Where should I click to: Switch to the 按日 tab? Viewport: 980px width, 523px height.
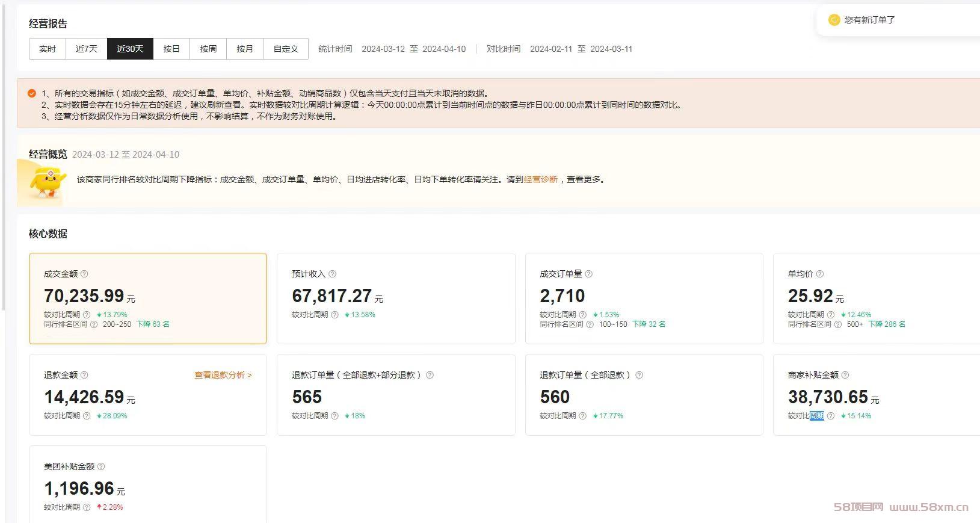[171, 49]
